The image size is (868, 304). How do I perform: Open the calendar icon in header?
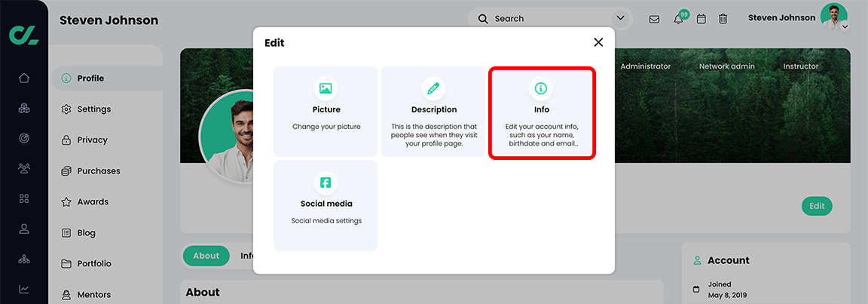[701, 19]
